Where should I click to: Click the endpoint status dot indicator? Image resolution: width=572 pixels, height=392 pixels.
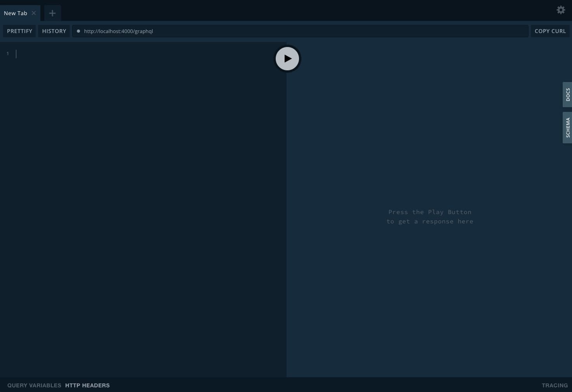78,31
